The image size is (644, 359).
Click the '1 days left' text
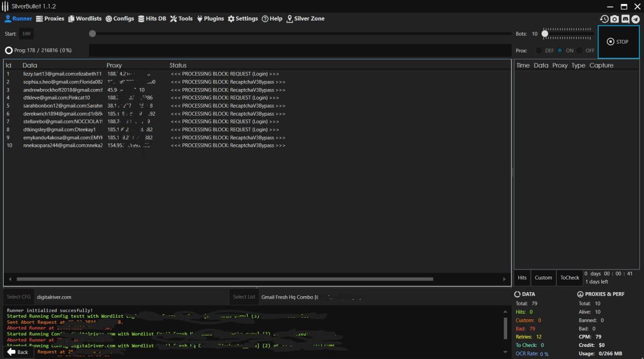597,282
